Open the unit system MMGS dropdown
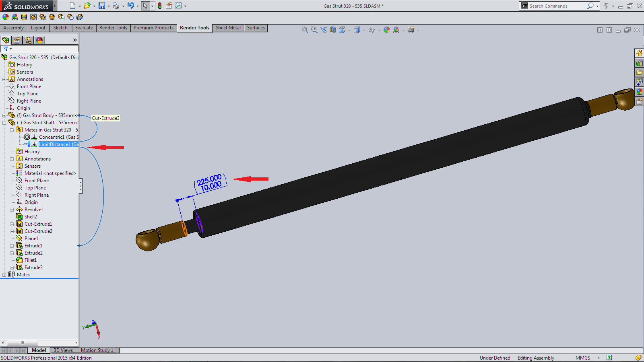 pyautogui.click(x=599, y=358)
